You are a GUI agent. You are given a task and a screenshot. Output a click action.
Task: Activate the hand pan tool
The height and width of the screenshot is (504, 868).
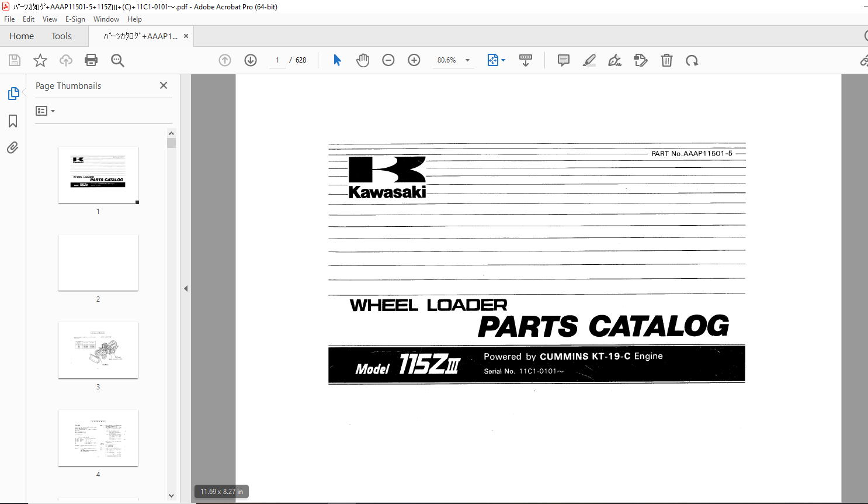pos(363,60)
